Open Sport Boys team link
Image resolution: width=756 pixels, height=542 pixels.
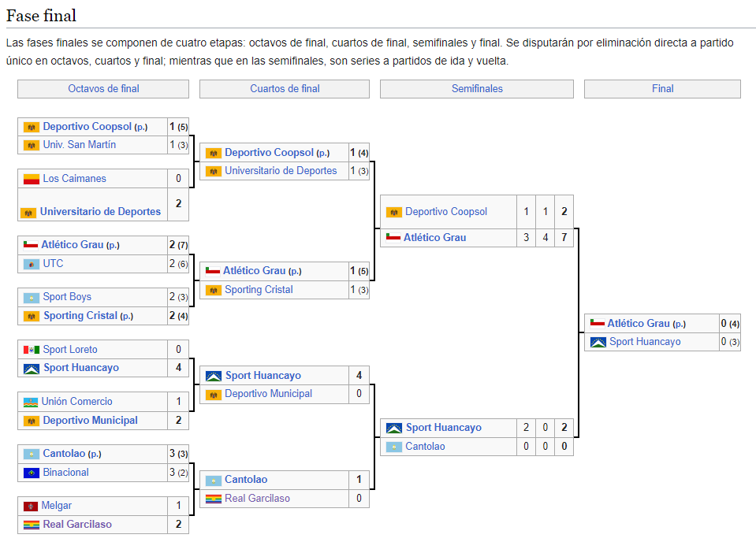(67, 297)
